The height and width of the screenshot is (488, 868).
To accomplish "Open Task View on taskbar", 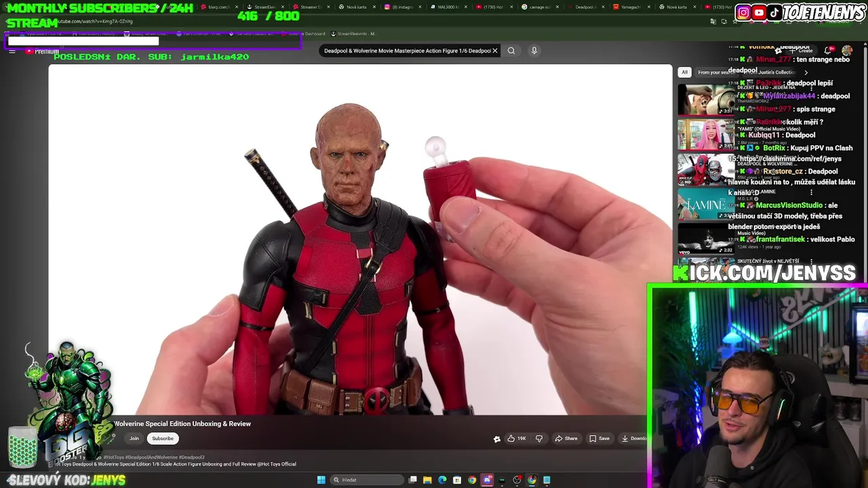I will [x=413, y=480].
